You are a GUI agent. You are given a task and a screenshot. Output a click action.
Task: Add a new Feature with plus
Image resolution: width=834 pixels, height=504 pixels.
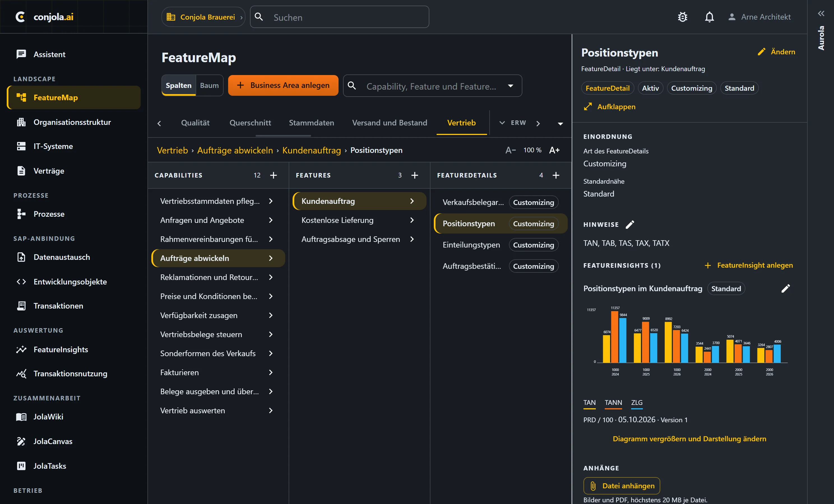click(x=415, y=175)
